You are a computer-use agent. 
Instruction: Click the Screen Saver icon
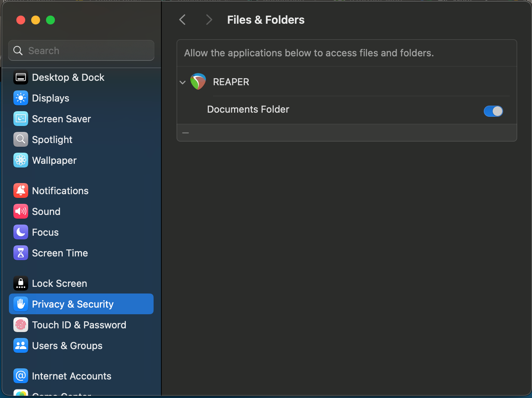pyautogui.click(x=21, y=119)
